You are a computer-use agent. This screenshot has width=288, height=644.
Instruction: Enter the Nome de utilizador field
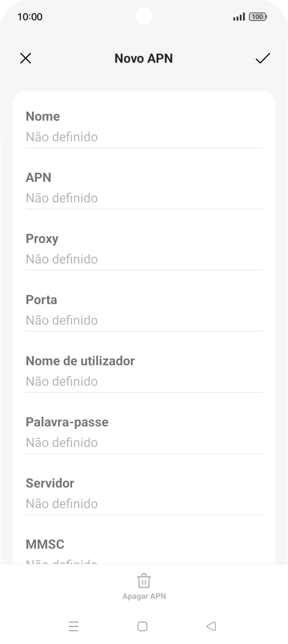coord(144,371)
